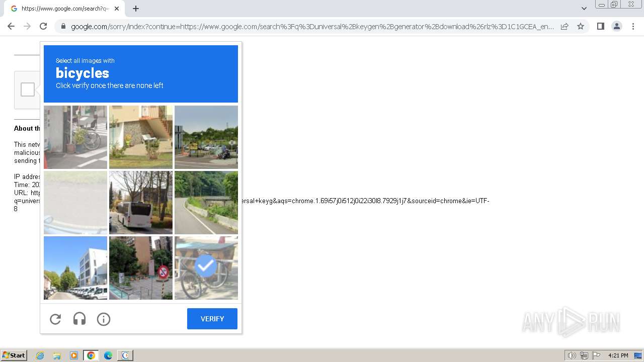This screenshot has width=644, height=362.
Task: Open Microsoft Edge from taskbar
Action: [108, 355]
